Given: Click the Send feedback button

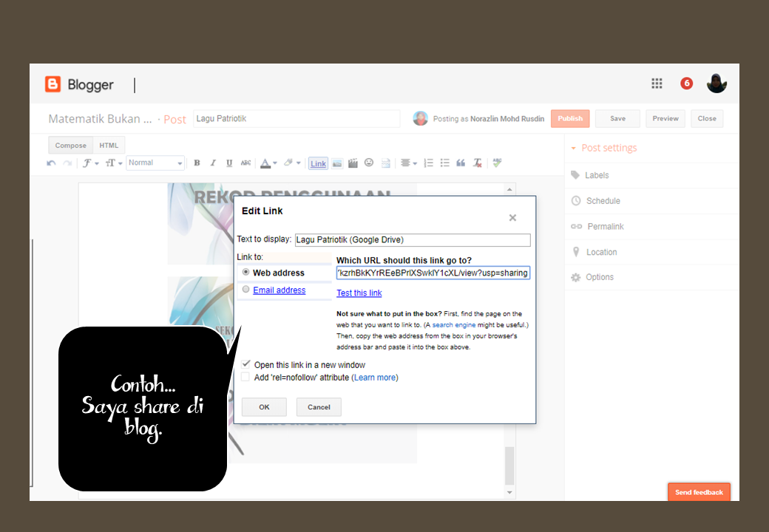Looking at the screenshot, I should click(x=699, y=492).
